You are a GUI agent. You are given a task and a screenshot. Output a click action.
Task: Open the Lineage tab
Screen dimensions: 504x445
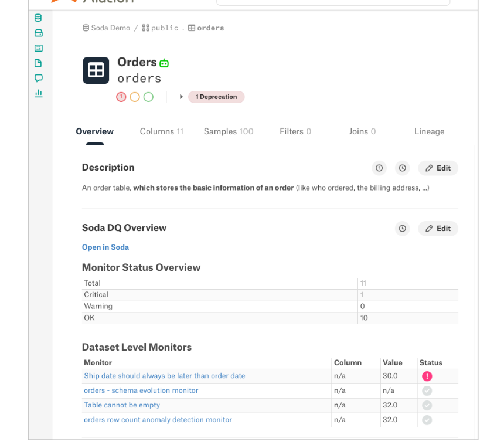pos(430,131)
